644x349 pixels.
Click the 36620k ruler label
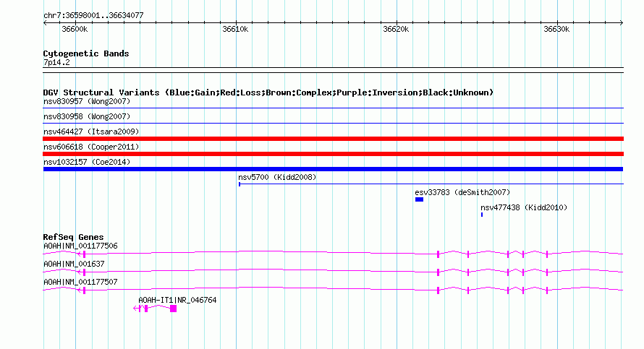(396, 29)
